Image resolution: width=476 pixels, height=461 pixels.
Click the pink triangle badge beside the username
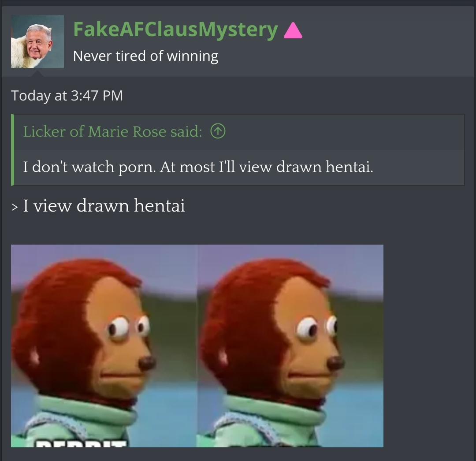coord(293,30)
